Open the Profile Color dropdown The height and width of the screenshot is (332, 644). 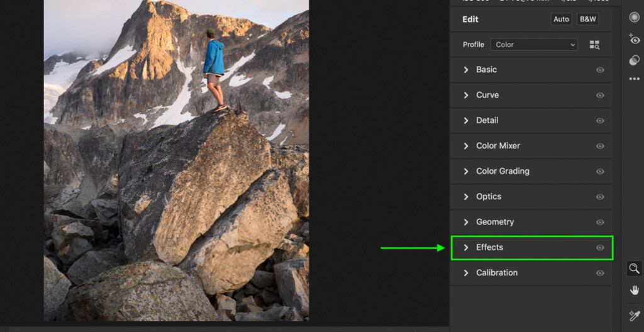click(x=534, y=45)
